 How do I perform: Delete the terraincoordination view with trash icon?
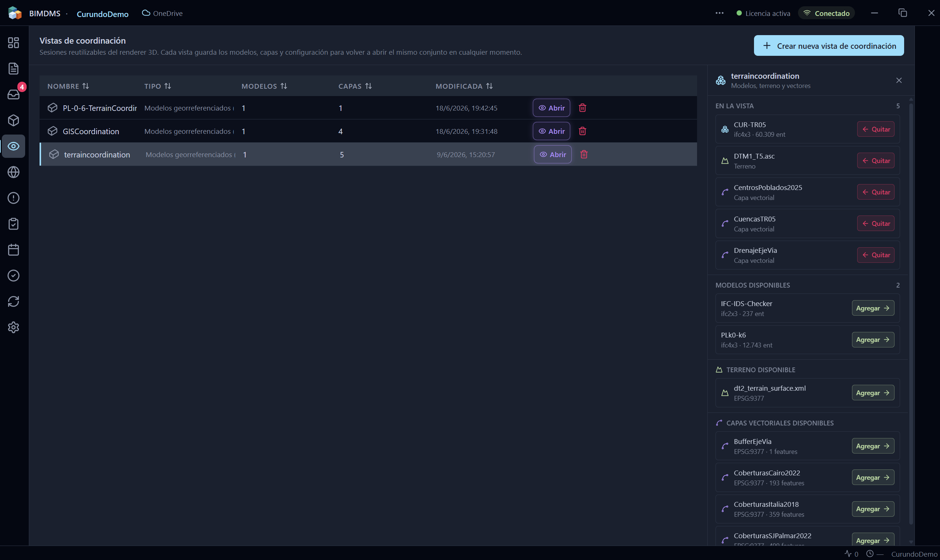tap(584, 155)
